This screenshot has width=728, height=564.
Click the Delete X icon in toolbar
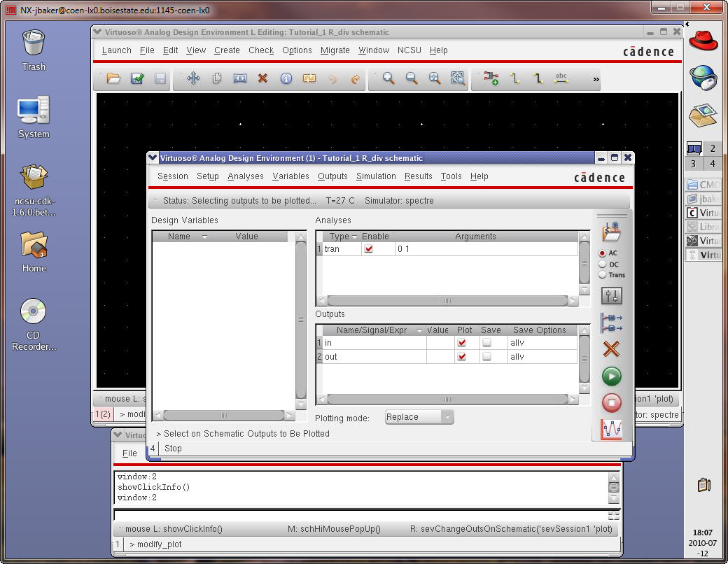coord(262,78)
